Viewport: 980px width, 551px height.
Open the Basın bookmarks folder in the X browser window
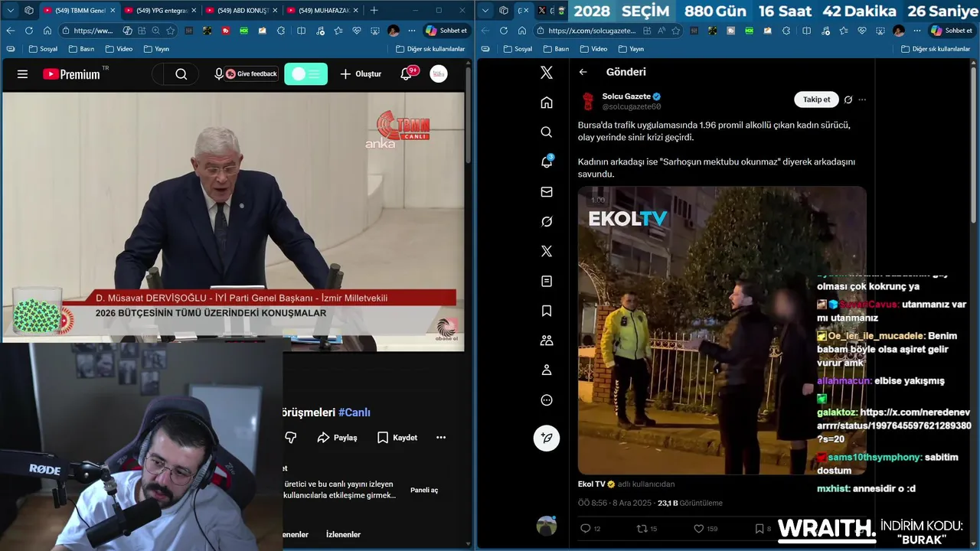(x=556, y=49)
